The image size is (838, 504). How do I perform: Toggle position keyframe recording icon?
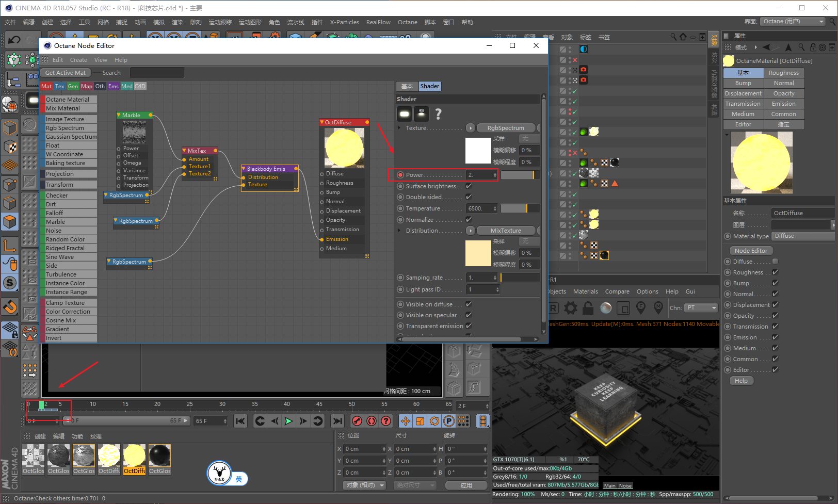coord(406,421)
